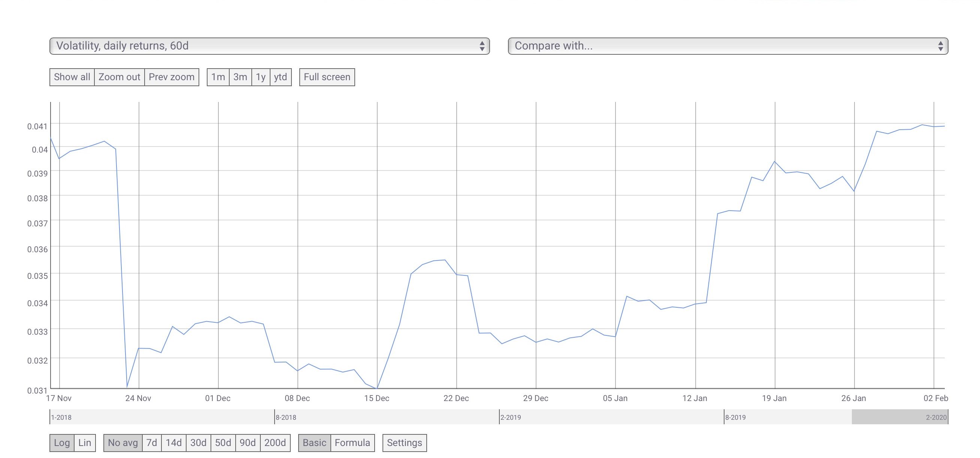Viewport: 980px width, 458px height.
Task: Expand the Volatility metric dropdown
Action: (484, 46)
